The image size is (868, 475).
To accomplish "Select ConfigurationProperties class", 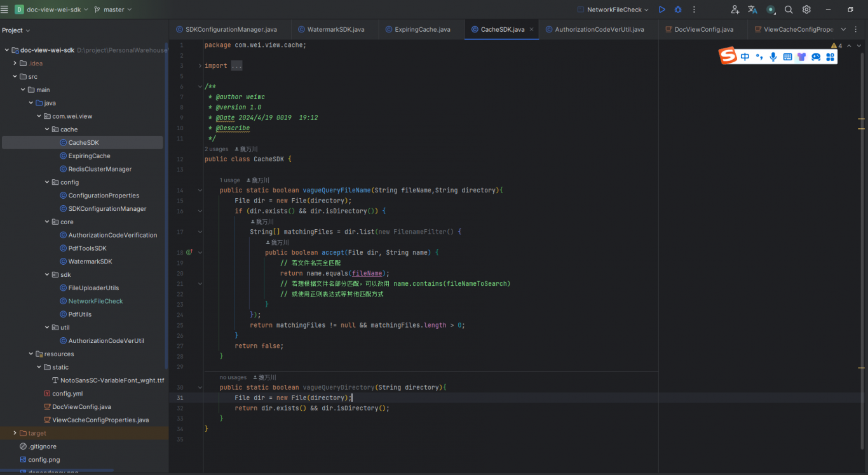I will [104, 196].
